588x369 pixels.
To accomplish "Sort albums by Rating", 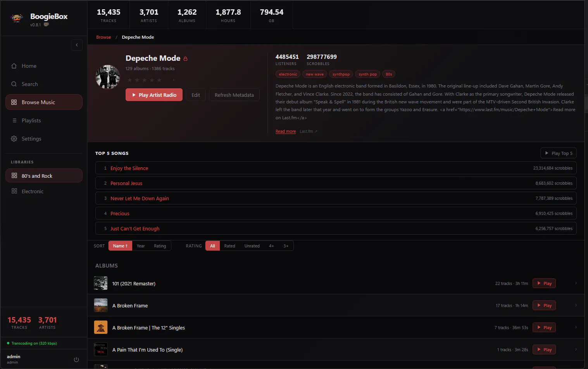I will point(160,246).
